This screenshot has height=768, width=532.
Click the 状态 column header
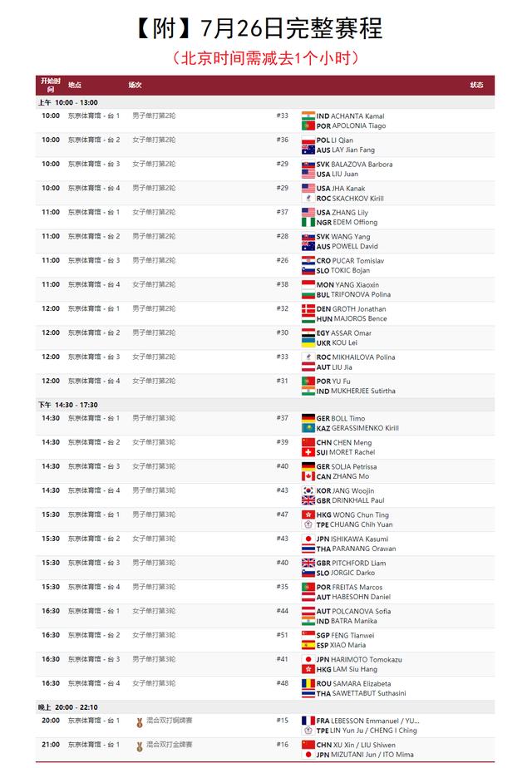[x=476, y=85]
